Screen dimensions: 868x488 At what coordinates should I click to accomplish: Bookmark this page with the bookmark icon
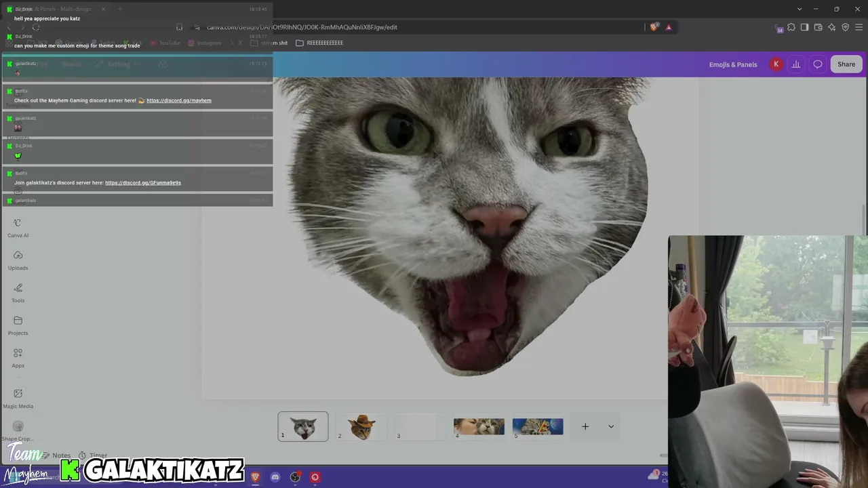point(180,27)
